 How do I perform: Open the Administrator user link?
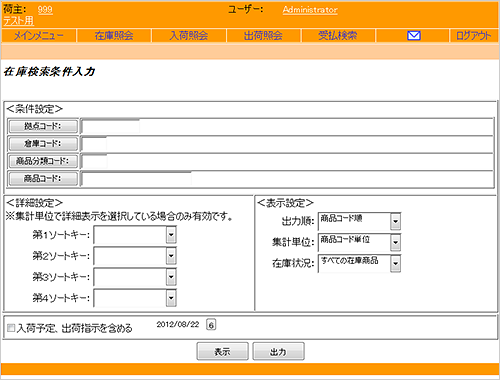pyautogui.click(x=310, y=10)
